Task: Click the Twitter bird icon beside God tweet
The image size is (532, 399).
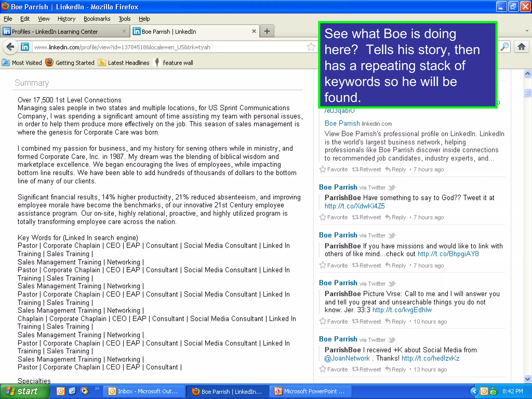Action: (392, 187)
